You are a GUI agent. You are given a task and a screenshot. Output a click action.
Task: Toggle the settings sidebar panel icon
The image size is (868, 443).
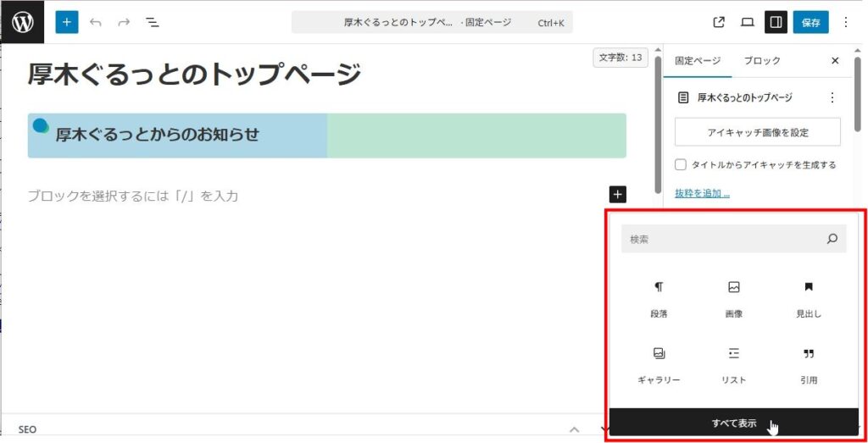[x=775, y=23]
